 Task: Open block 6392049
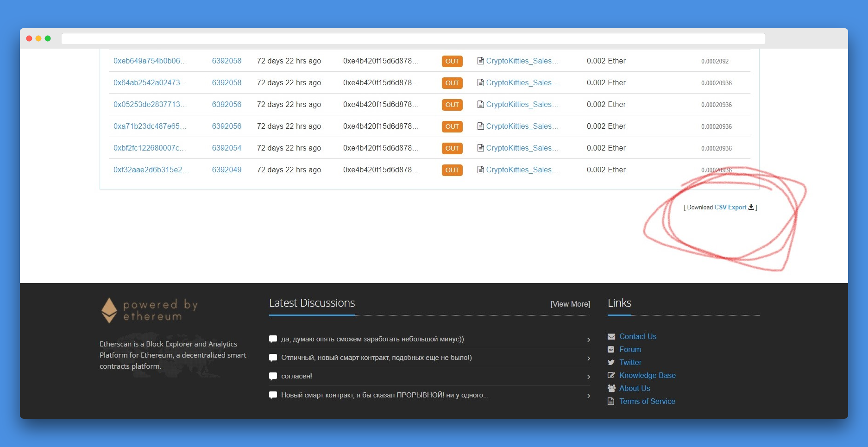click(x=226, y=170)
